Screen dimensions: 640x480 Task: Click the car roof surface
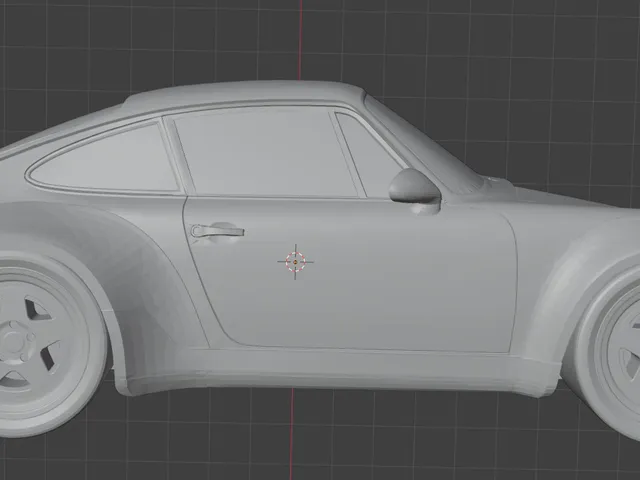247,92
